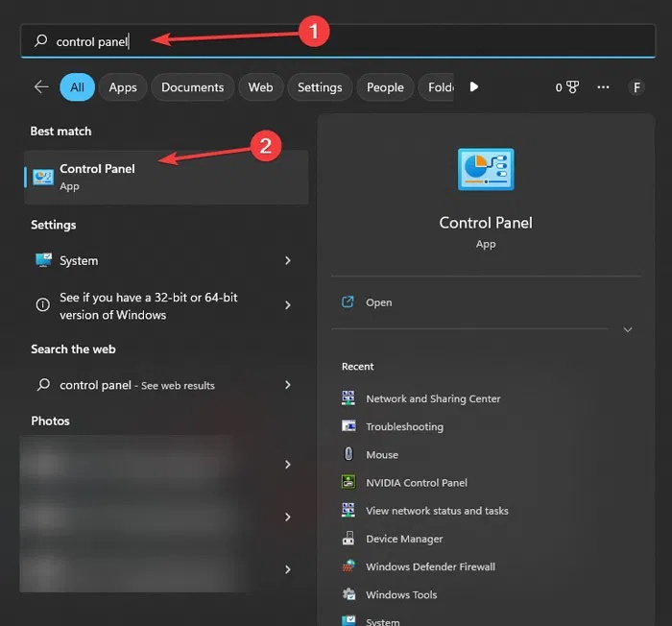Switch to the Documents filter tab
Screen dimensions: 672x626
click(192, 87)
